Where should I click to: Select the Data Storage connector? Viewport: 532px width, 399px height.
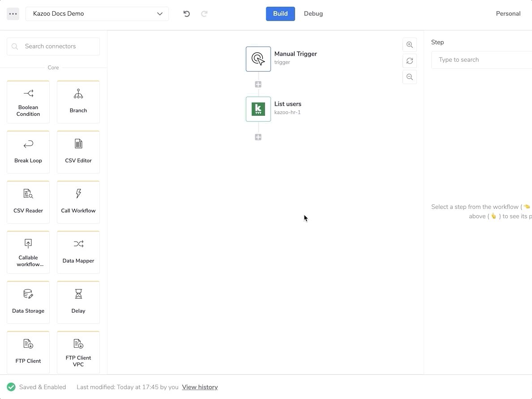[28, 302]
